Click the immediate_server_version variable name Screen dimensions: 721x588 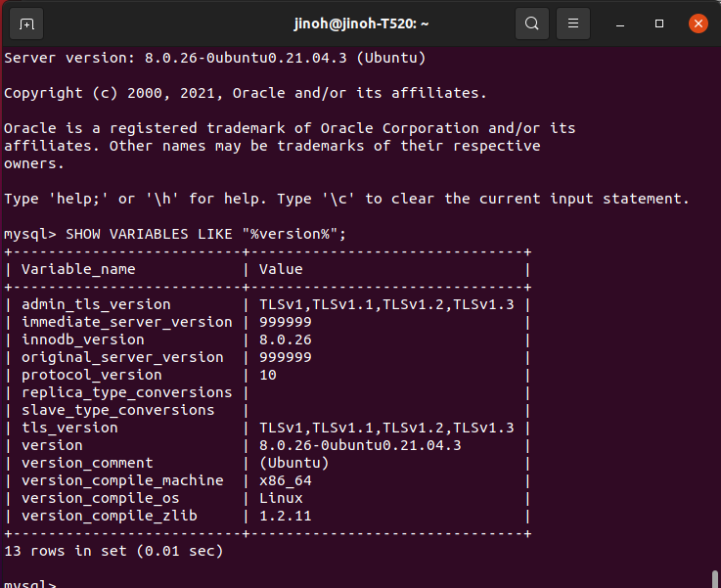pyautogui.click(x=127, y=322)
